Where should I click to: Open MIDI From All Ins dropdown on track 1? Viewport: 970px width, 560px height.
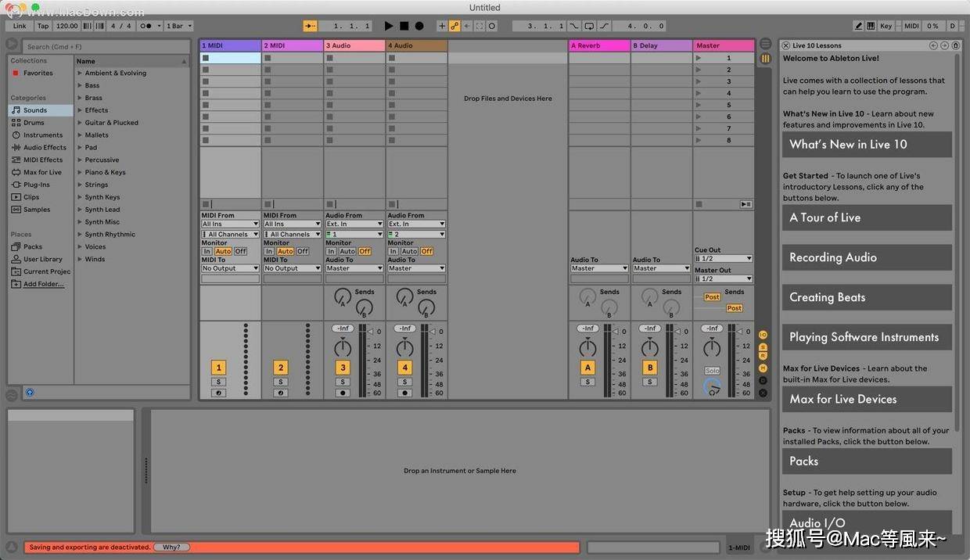coord(230,224)
